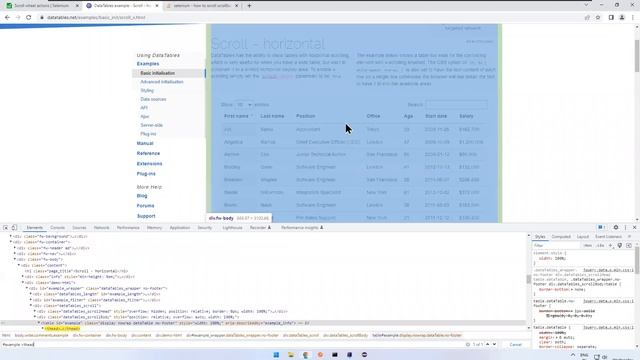The height and width of the screenshot is (360, 640).
Task: Open the DevTools settings gear
Action: (616, 227)
